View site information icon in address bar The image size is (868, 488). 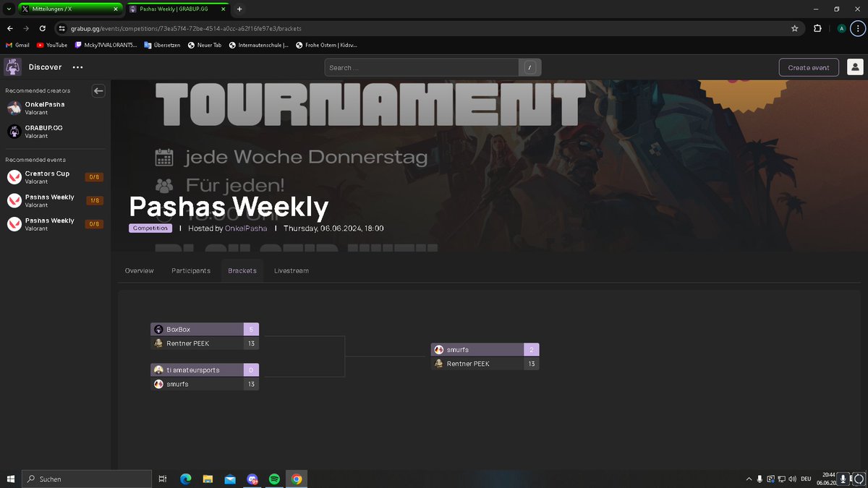point(62,28)
